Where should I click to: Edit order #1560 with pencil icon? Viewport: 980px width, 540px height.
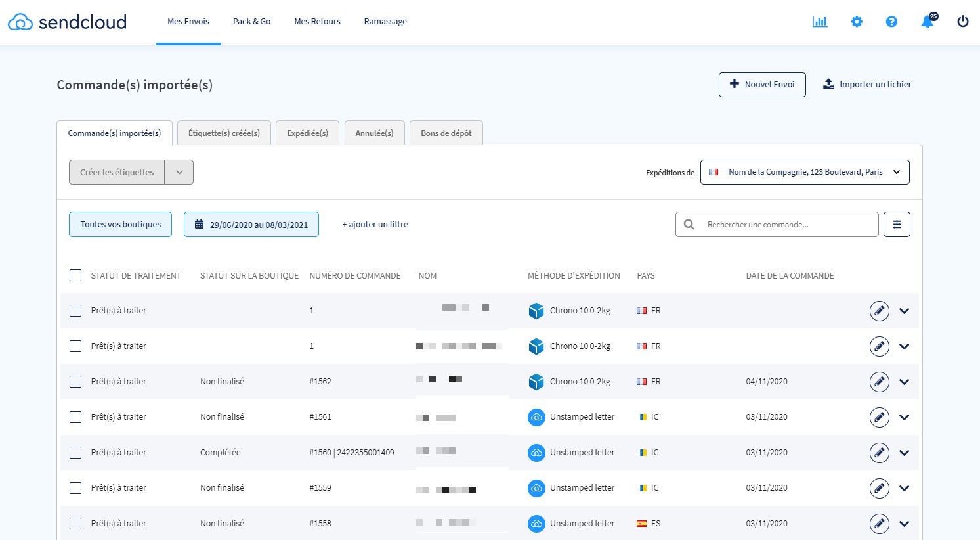pyautogui.click(x=880, y=453)
